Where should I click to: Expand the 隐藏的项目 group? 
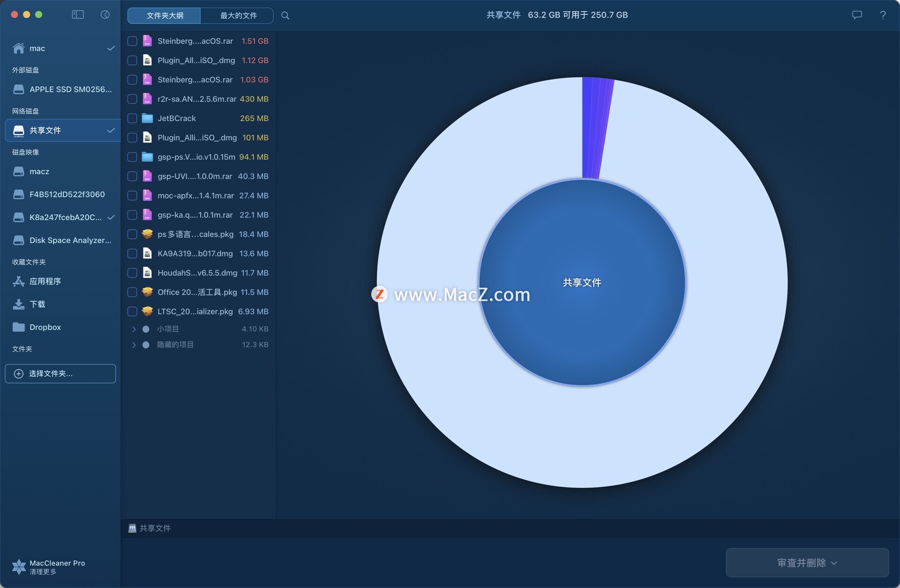[x=134, y=345]
